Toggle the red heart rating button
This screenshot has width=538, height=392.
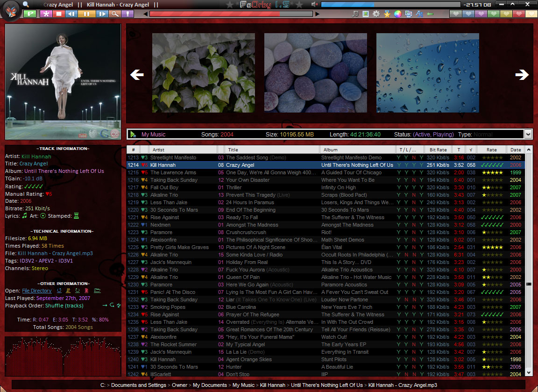click(x=518, y=14)
